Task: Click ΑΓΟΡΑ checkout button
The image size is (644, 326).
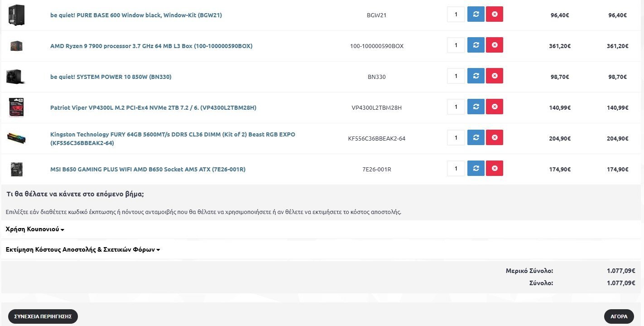Action: coord(619,316)
